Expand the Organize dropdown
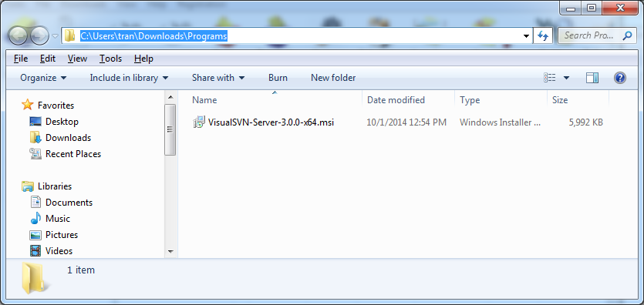Screen dimensions: 644x305 43,78
